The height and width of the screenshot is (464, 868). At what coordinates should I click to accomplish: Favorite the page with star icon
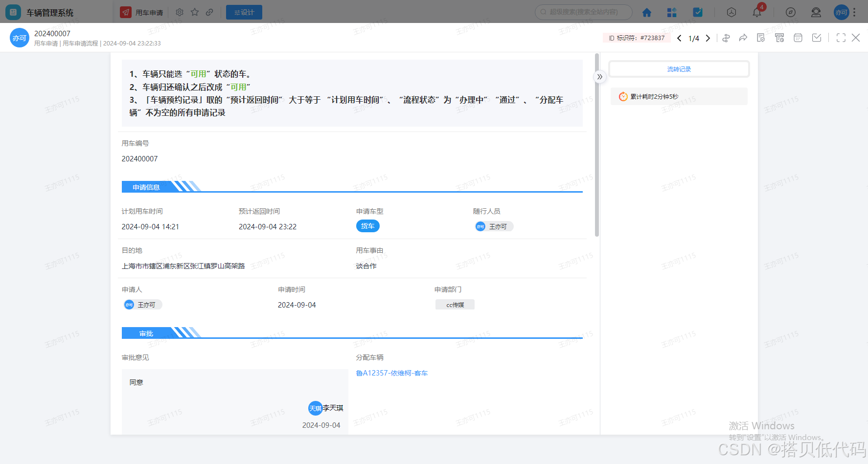[195, 12]
